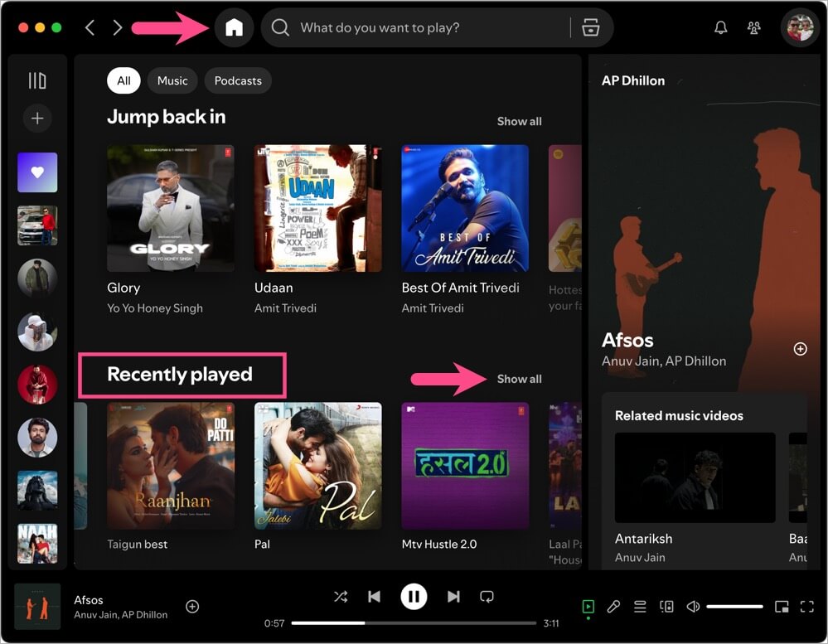The height and width of the screenshot is (644, 828).
Task: Select the All filter chip
Action: coord(123,80)
